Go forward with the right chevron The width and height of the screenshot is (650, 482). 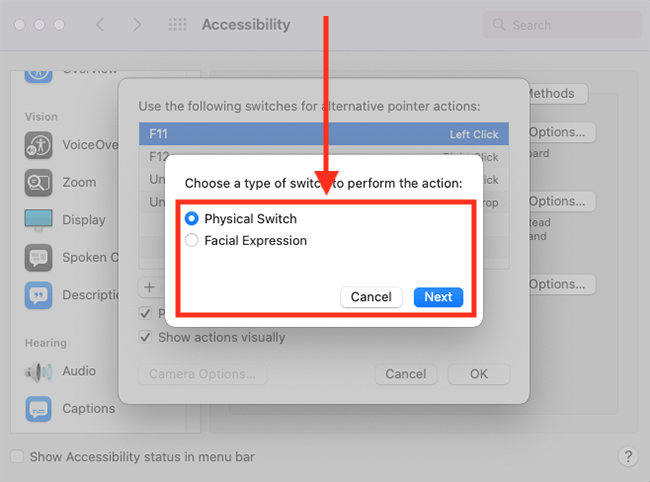coord(137,25)
